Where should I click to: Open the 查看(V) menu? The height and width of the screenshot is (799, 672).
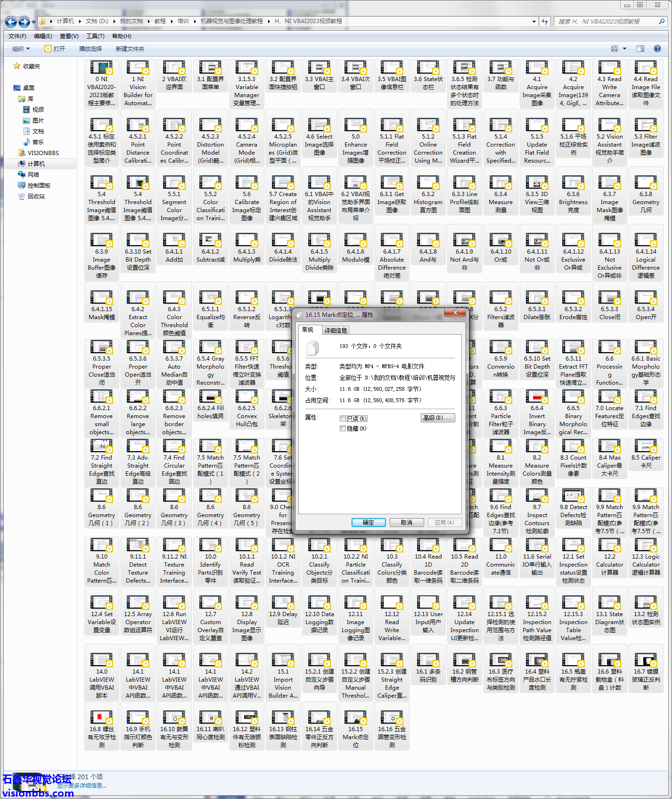[x=69, y=36]
